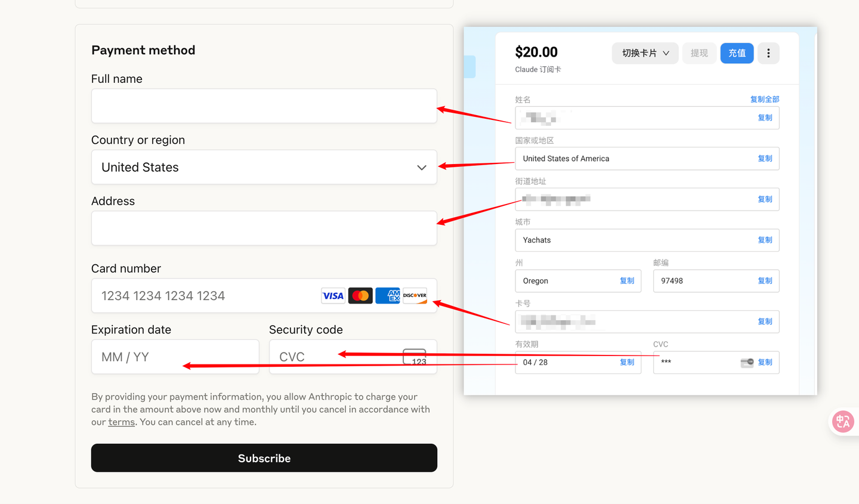
Task: Click the American Express logo icon
Action: click(388, 296)
